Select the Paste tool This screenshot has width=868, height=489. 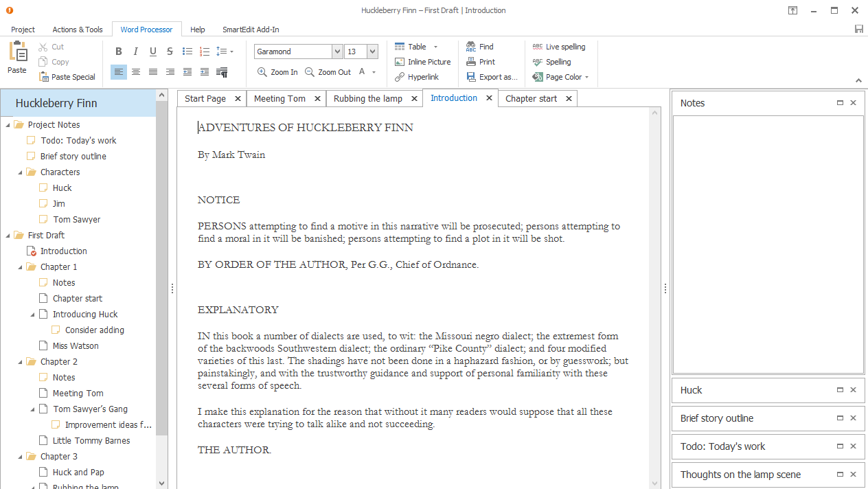click(x=17, y=58)
